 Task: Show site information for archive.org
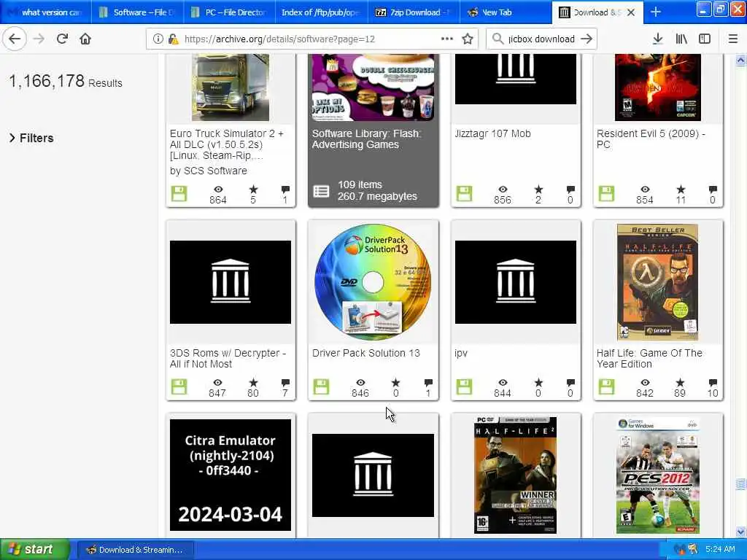click(158, 39)
